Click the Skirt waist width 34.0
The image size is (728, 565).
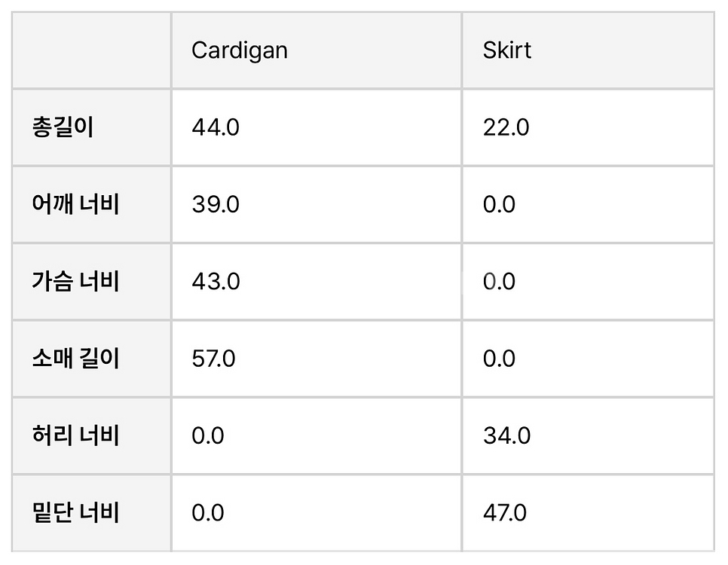coord(506,435)
